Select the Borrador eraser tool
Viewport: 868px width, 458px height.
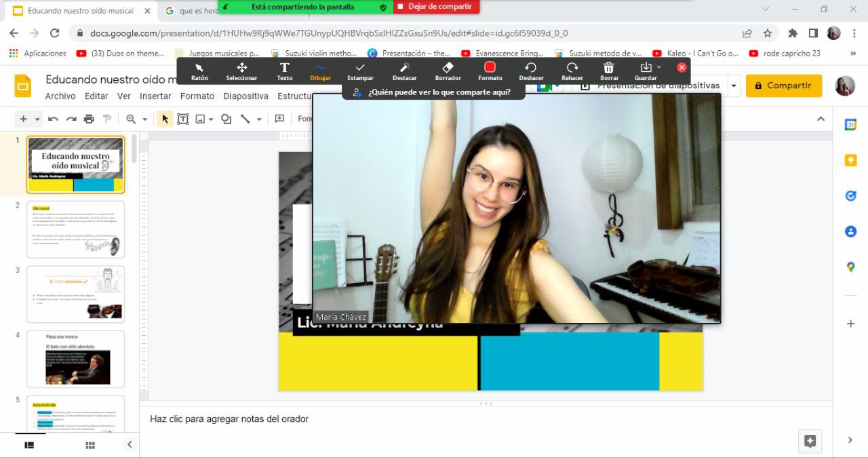448,71
